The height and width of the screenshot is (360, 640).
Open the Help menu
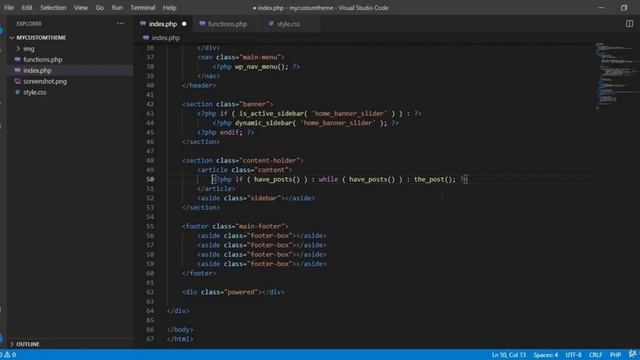(x=169, y=8)
